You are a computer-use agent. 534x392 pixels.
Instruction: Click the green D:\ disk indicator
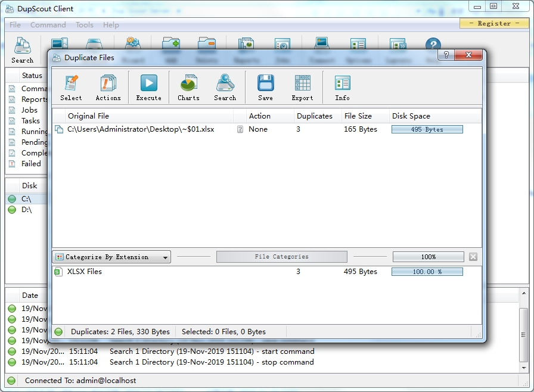(12, 210)
